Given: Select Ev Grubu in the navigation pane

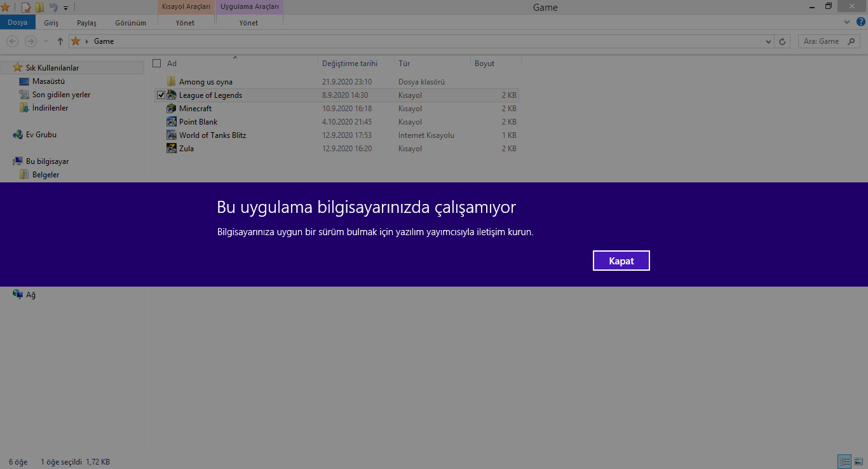Looking at the screenshot, I should tap(41, 135).
